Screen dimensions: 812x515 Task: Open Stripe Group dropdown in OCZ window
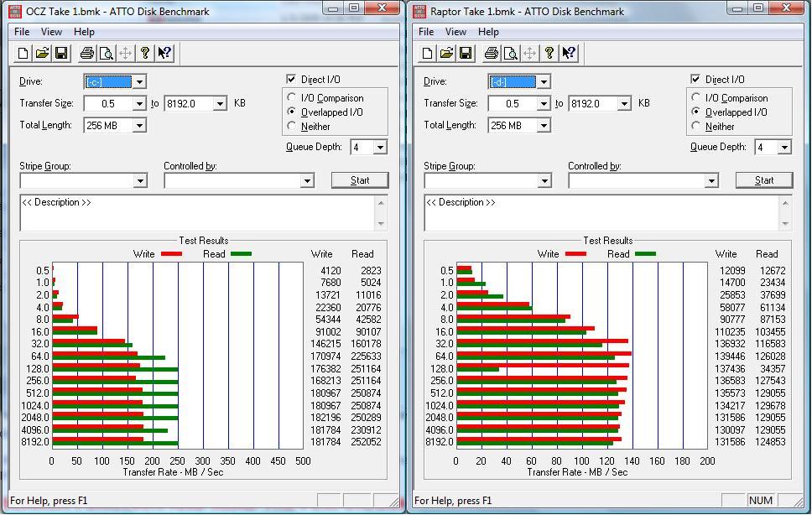pyautogui.click(x=140, y=180)
